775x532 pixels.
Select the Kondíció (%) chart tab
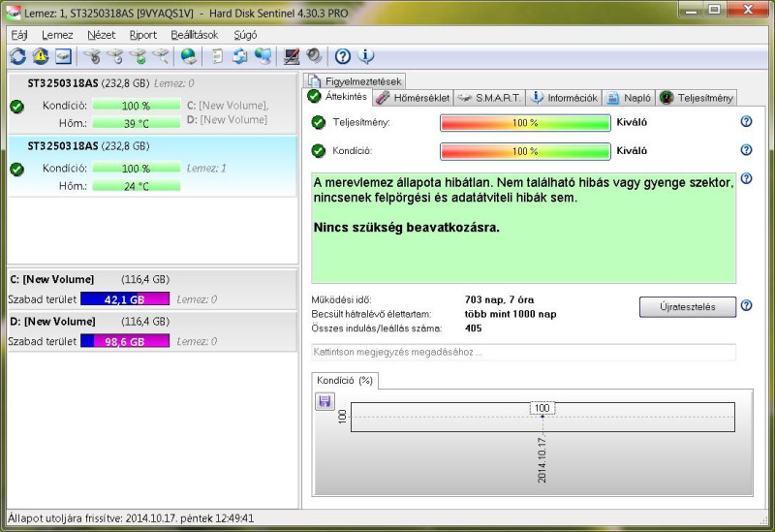345,380
